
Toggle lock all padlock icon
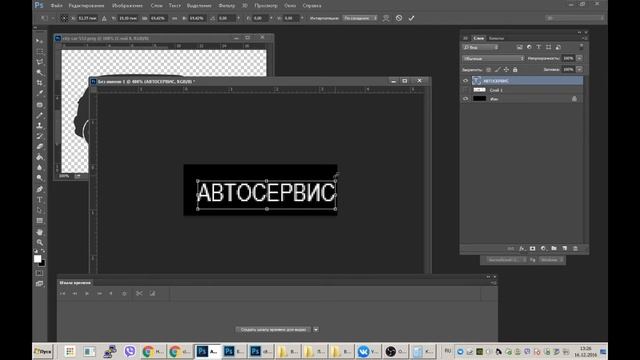coord(515,70)
